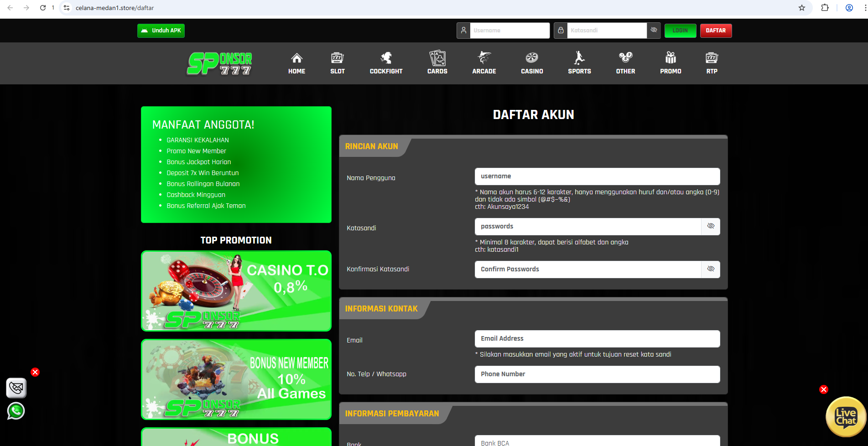Screen dimensions: 868x446
Task: Expand the Bank BCA dropdown
Action: (597, 441)
